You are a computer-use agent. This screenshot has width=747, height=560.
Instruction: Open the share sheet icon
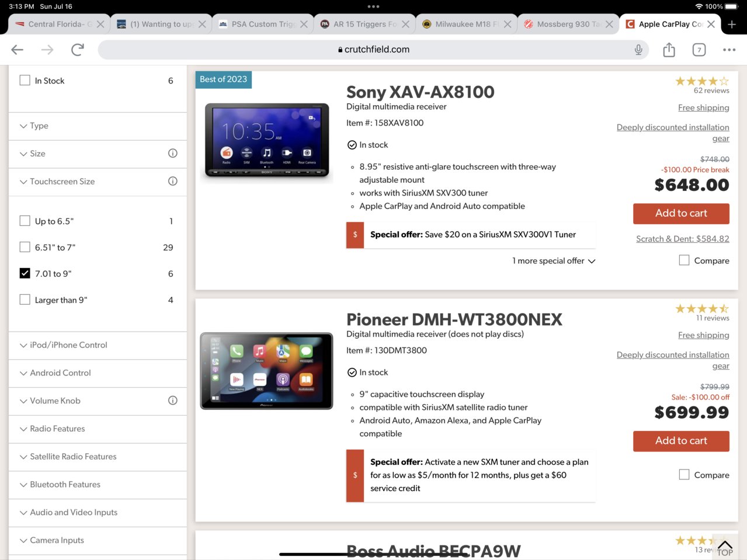tap(669, 50)
